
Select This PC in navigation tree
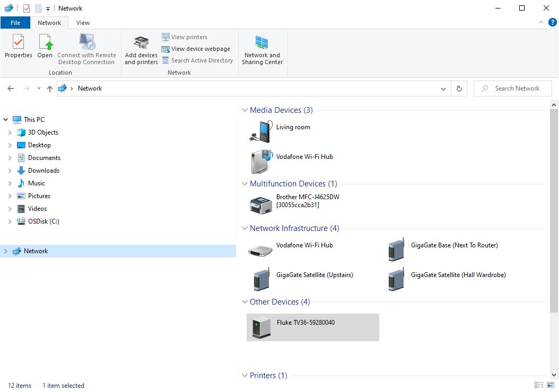(x=34, y=120)
